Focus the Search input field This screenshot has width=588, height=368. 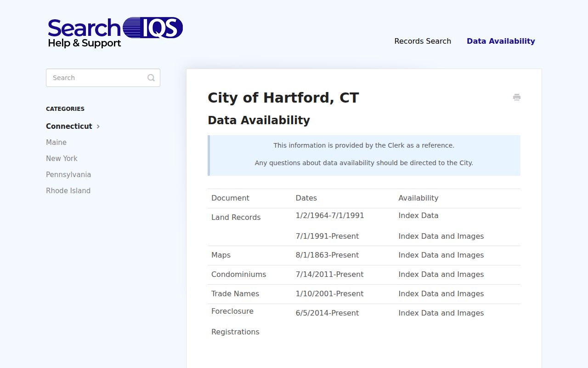[x=103, y=78]
